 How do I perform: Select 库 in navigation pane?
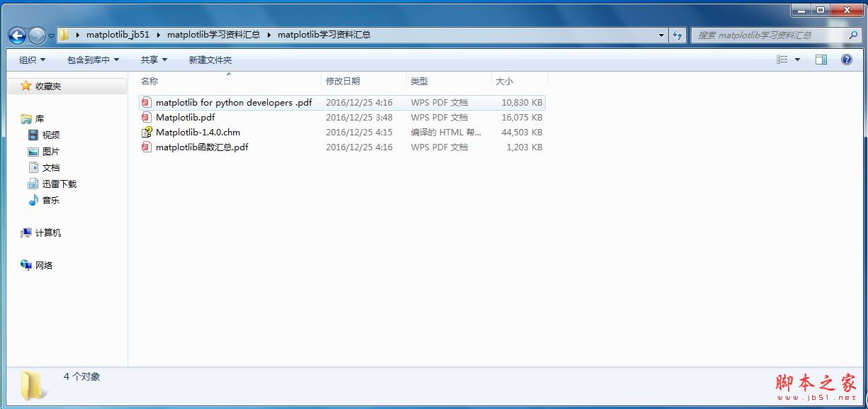click(x=40, y=119)
